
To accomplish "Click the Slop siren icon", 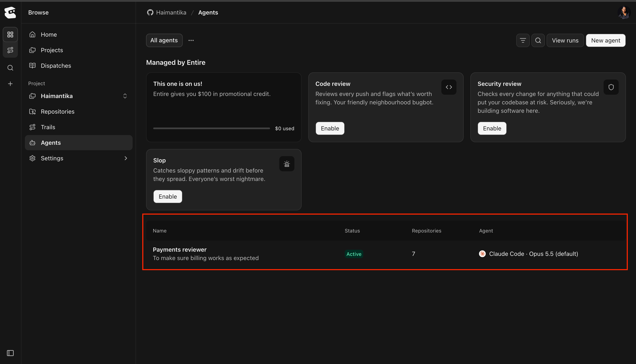I will [287, 164].
